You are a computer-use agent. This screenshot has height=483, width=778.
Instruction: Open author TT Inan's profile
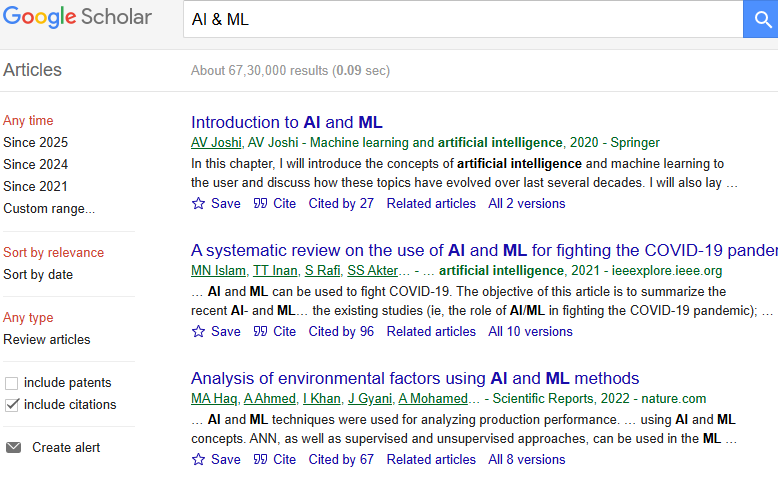tap(275, 271)
